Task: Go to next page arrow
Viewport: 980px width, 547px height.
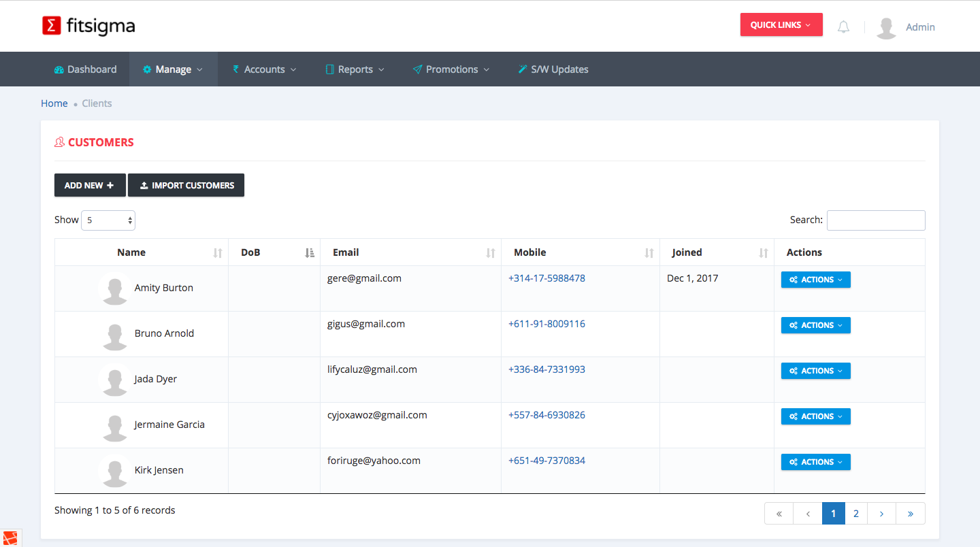Action: pos(881,514)
